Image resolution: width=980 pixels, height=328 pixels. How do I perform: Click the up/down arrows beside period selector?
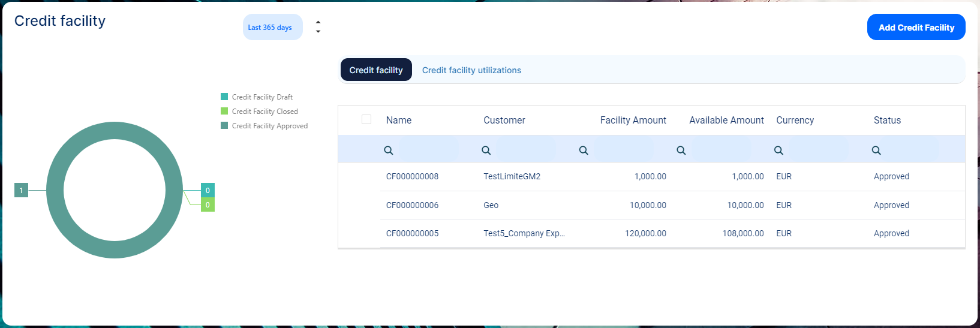318,27
